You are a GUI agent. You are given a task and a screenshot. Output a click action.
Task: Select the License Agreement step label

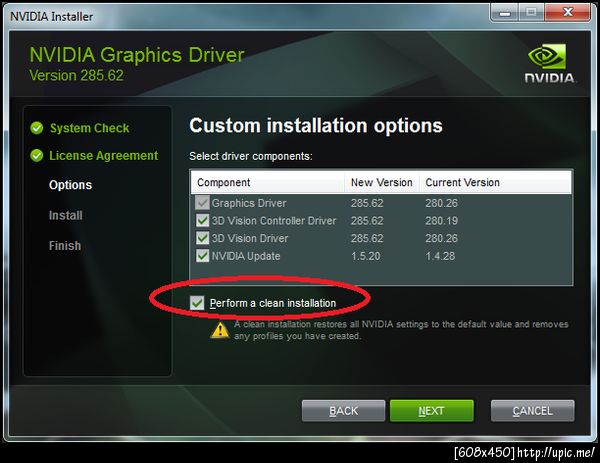click(x=103, y=156)
